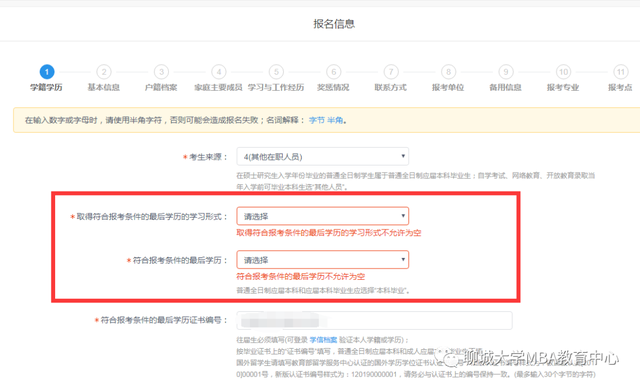The width and height of the screenshot is (640, 386).
Task: Open the 考生来源 dropdown
Action: click(322, 157)
